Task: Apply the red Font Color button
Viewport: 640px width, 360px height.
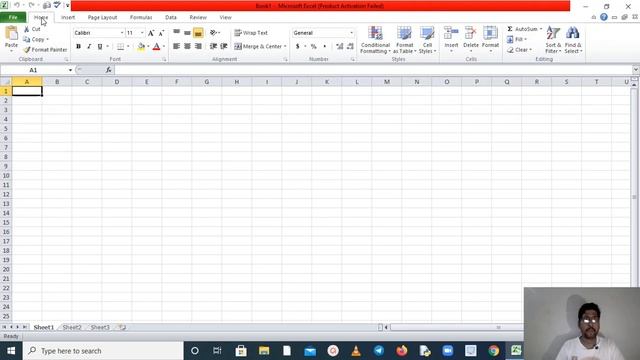Action: click(x=156, y=47)
